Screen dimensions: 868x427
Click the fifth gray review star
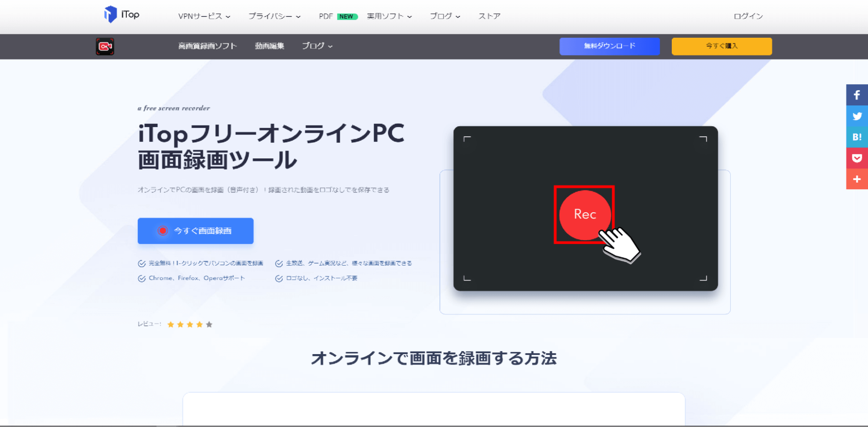[209, 325]
